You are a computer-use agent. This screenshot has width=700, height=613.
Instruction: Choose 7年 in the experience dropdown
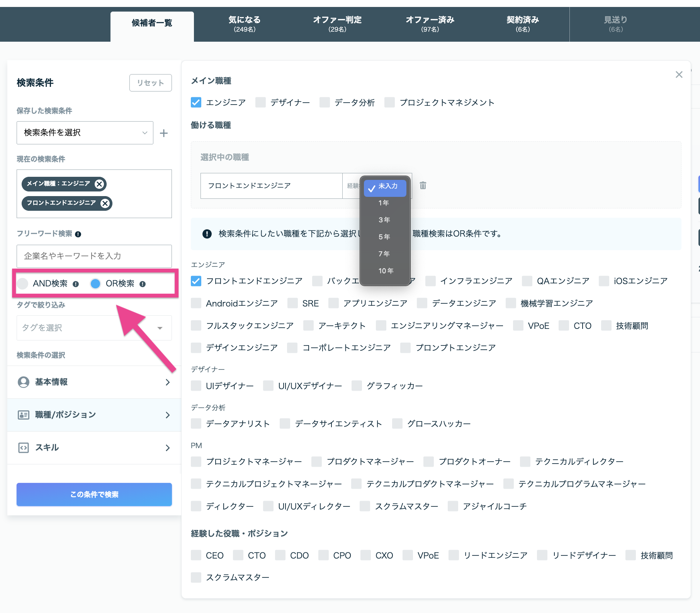point(385,254)
